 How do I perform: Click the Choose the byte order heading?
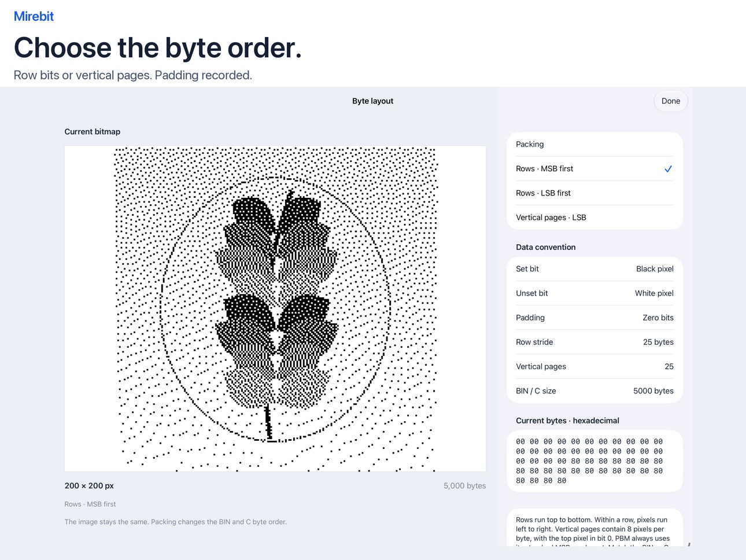[158, 47]
